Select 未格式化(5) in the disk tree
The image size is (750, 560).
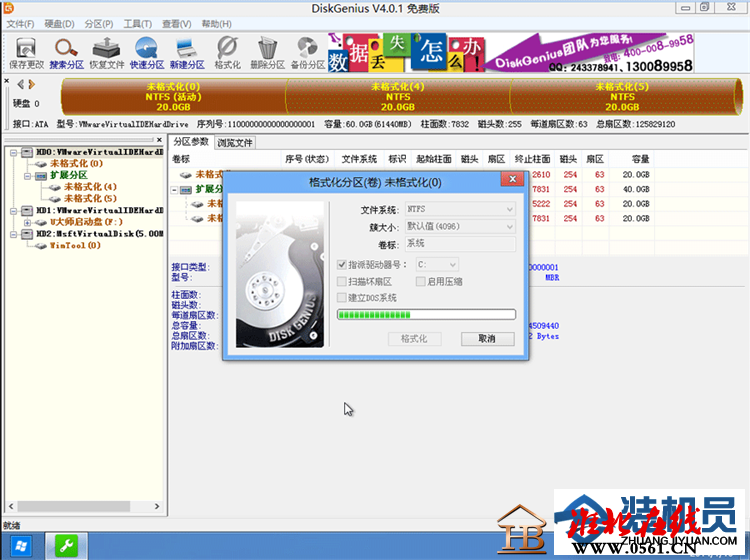pos(90,199)
